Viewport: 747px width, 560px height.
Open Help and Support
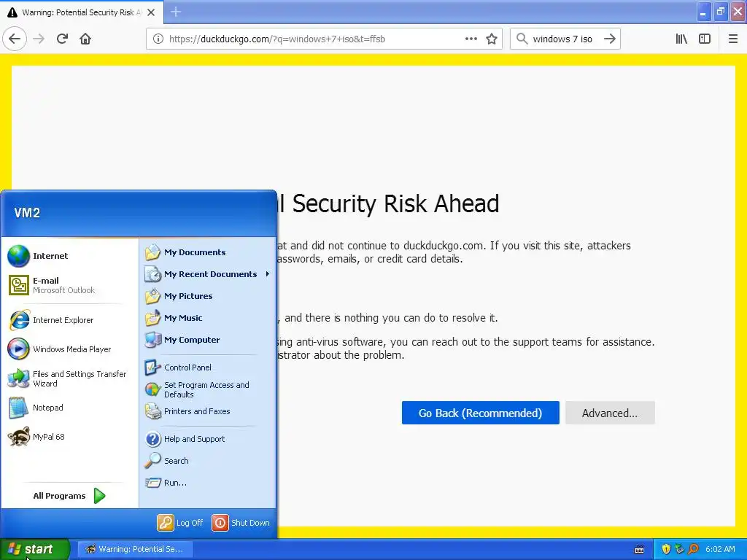pyautogui.click(x=208, y=439)
